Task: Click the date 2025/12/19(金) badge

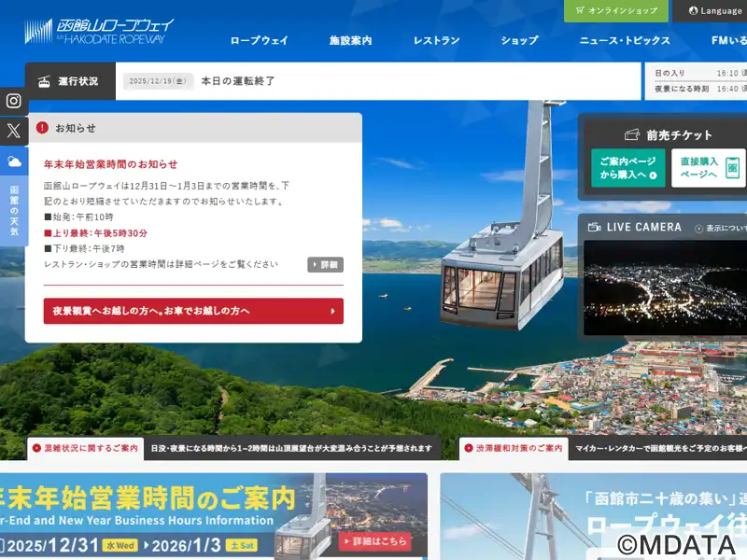Action: click(158, 81)
